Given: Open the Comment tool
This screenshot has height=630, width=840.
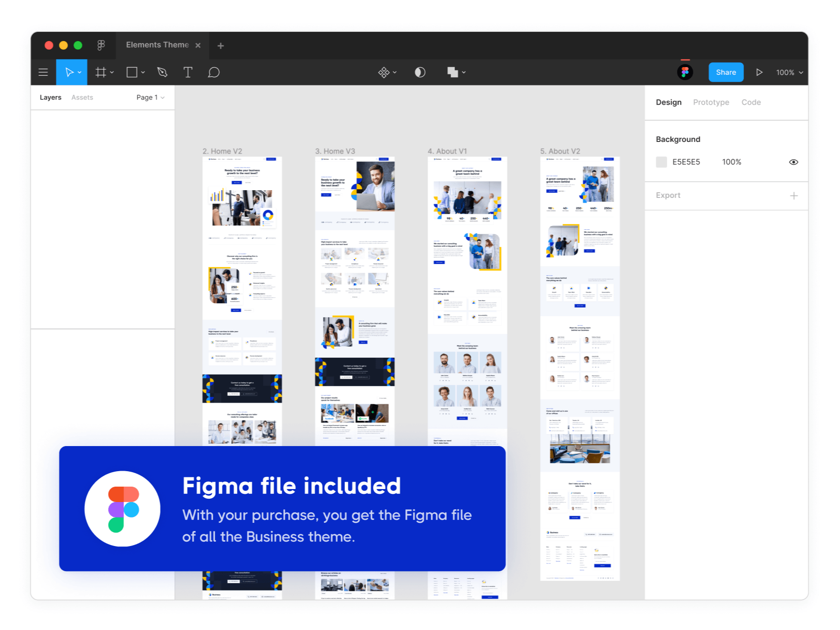Looking at the screenshot, I should click(x=214, y=72).
